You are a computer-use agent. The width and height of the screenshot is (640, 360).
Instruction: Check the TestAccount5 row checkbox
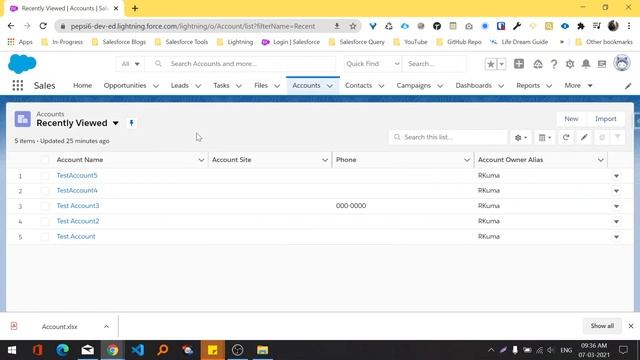pos(44,176)
